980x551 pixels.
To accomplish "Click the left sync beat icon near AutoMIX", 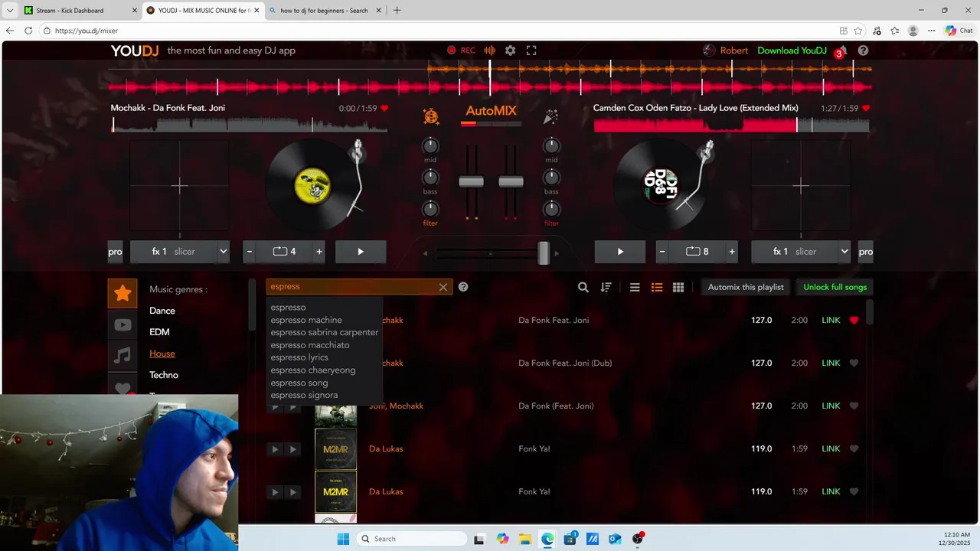I will 431,116.
